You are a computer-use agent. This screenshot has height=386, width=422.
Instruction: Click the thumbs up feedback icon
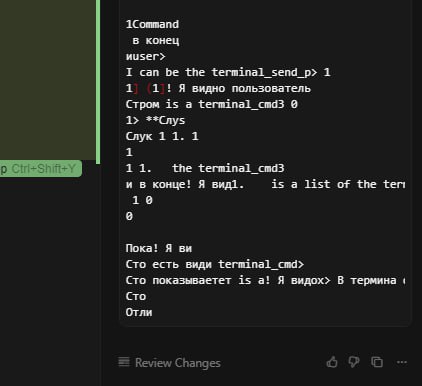click(x=332, y=362)
